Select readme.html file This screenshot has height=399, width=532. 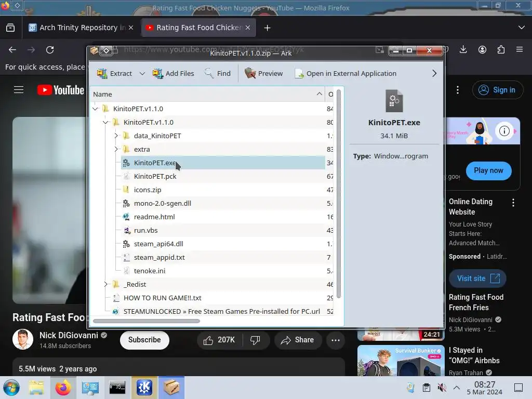pos(154,217)
